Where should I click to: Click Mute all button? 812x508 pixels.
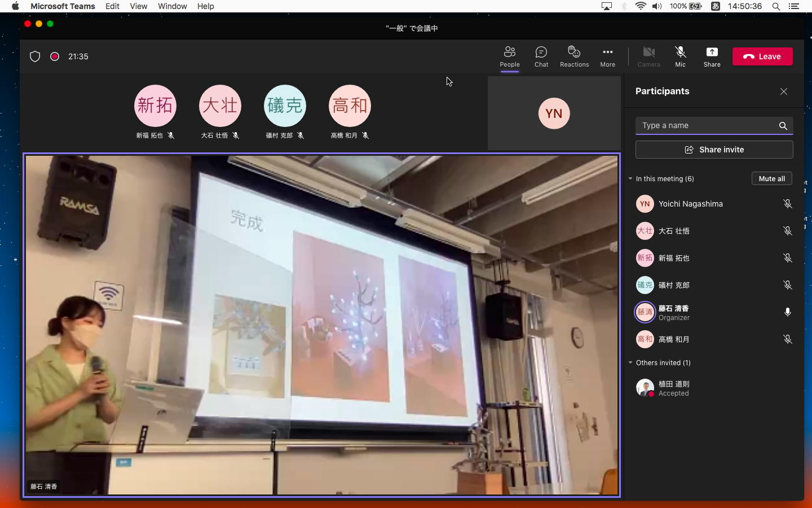click(x=771, y=178)
